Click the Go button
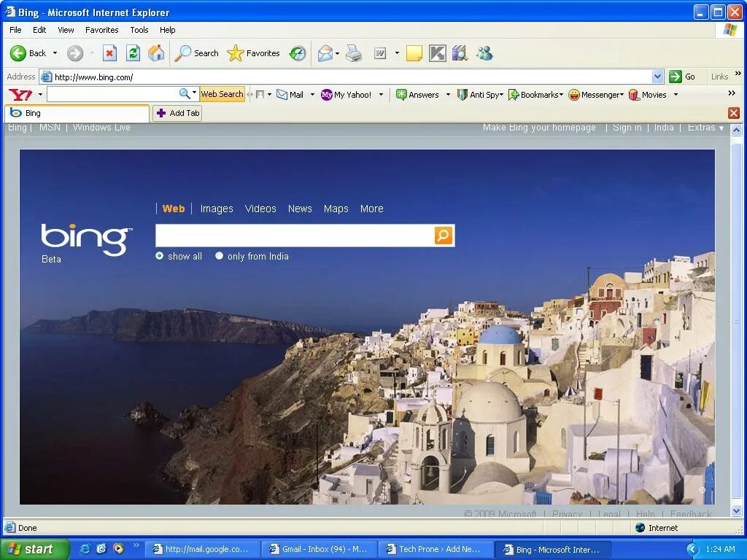Image resolution: width=747 pixels, height=560 pixels. click(682, 77)
